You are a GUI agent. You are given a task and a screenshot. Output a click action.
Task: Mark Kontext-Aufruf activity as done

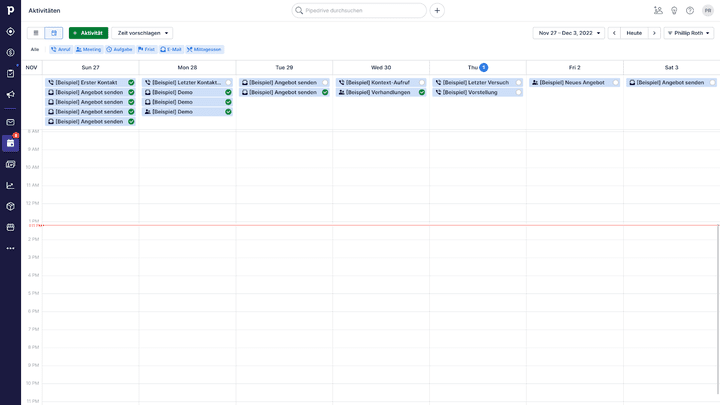422,83
